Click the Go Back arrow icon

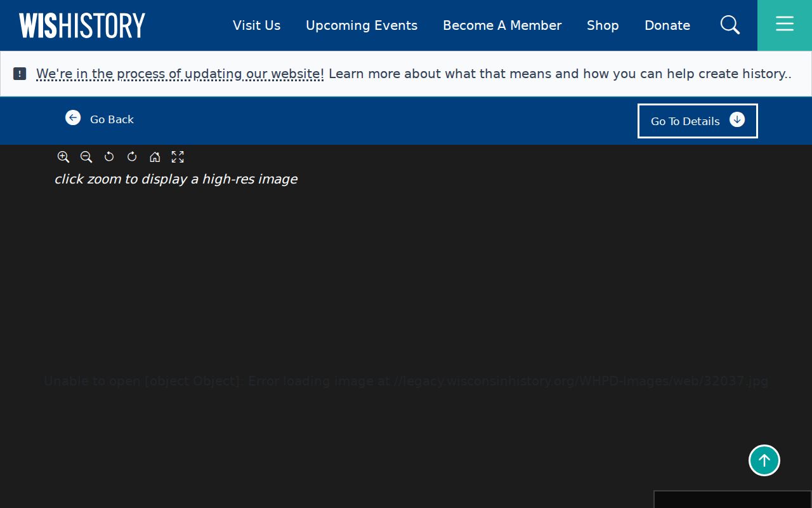click(x=73, y=117)
